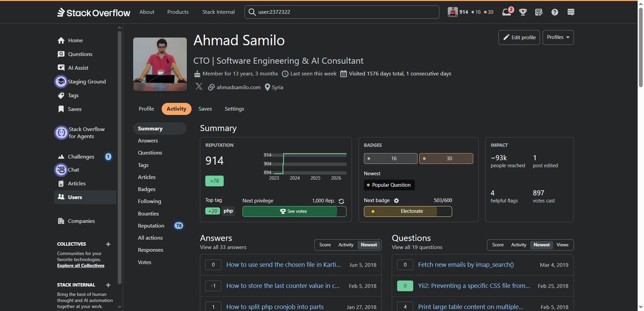
Task: Sort questions by Newest
Action: point(541,245)
